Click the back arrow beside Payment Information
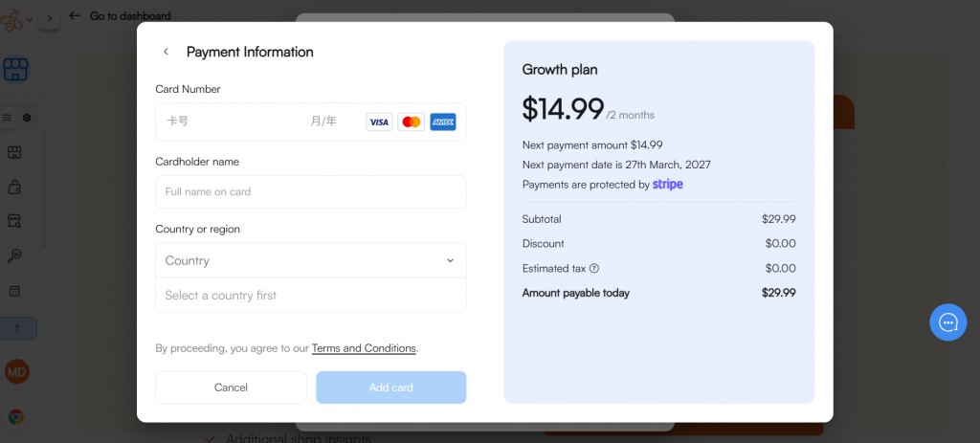The width and height of the screenshot is (980, 443). click(166, 52)
